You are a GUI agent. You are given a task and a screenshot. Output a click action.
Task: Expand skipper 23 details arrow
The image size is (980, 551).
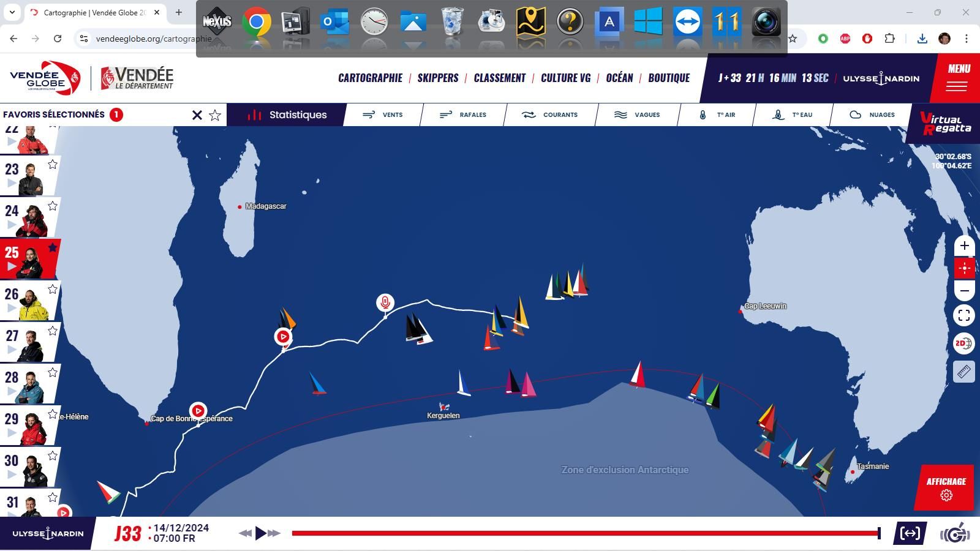click(12, 183)
